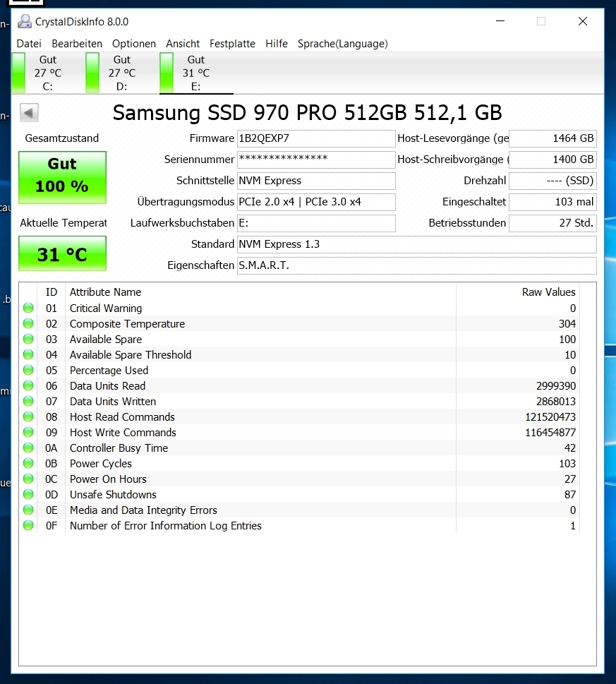Click the Gesamtzustand label
Viewport: 616px width, 684px height.
(x=62, y=138)
